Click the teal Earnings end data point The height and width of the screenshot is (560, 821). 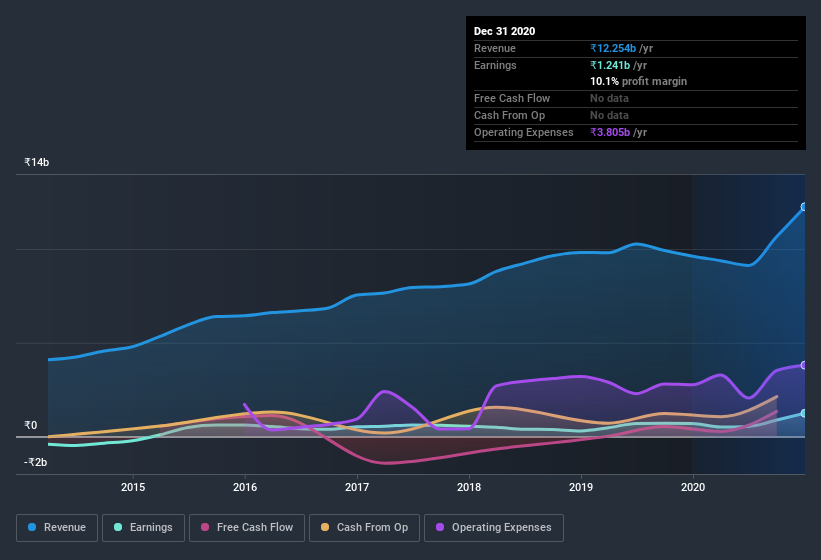pyautogui.click(x=804, y=413)
